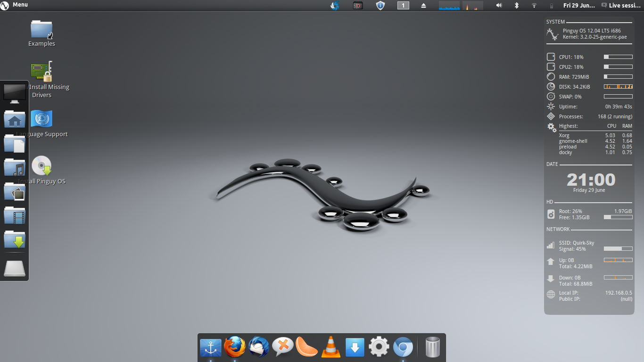Open Thunderbird mail in the dock
The image size is (644, 362).
click(259, 347)
